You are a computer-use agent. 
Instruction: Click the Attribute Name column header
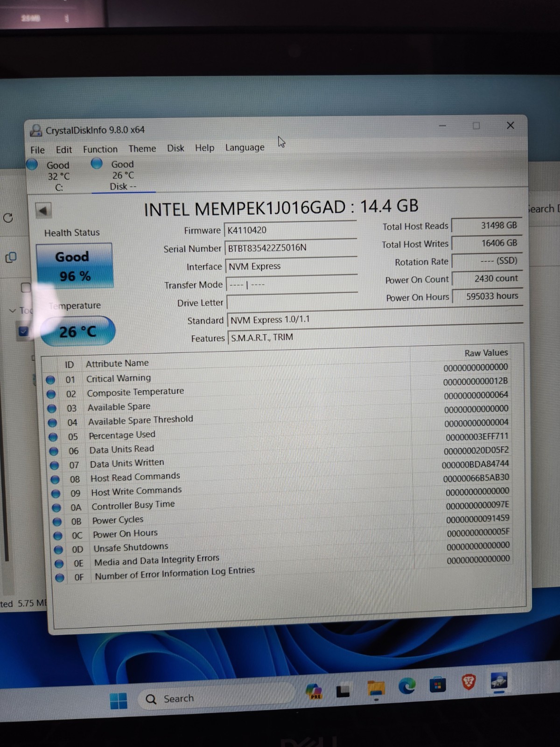[x=117, y=363]
